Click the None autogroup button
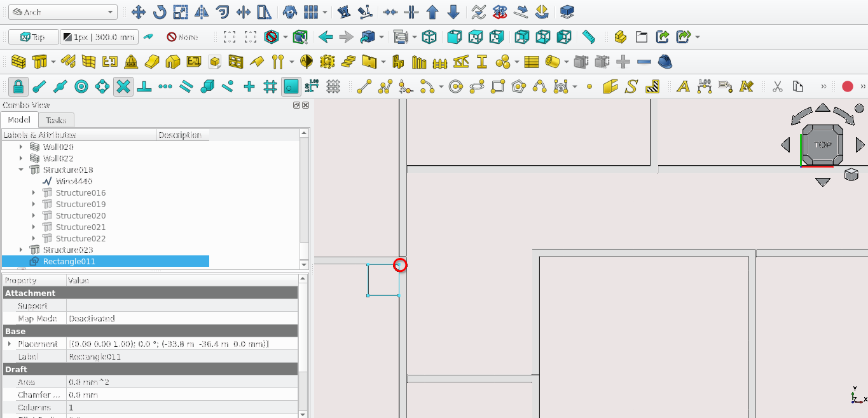The height and width of the screenshot is (418, 868). (x=182, y=37)
